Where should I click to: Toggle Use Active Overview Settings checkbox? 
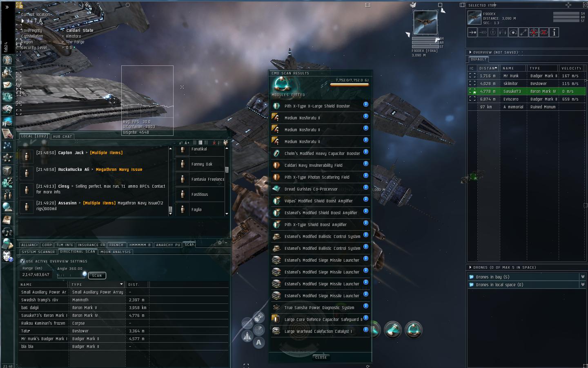[22, 261]
